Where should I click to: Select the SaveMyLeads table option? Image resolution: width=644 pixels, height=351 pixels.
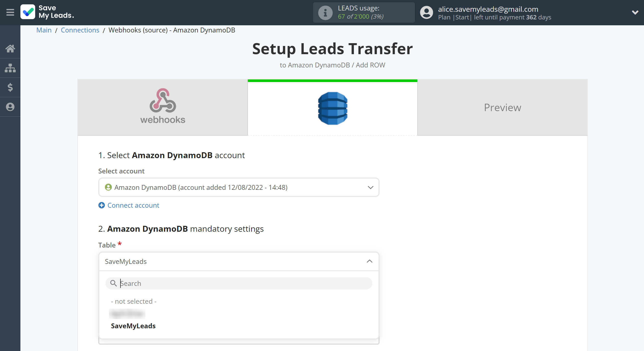[133, 326]
